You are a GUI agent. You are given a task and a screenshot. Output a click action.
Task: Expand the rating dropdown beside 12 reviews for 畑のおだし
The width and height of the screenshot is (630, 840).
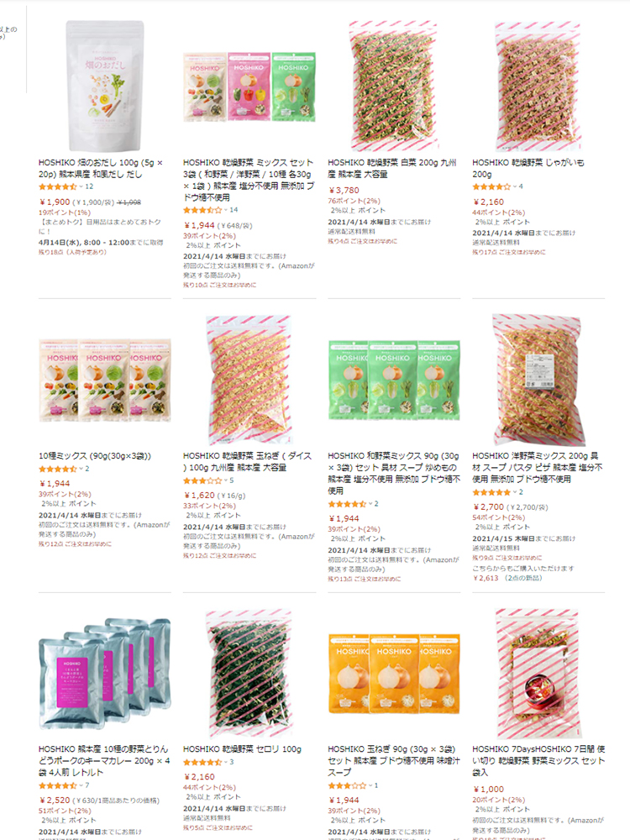coord(81,186)
